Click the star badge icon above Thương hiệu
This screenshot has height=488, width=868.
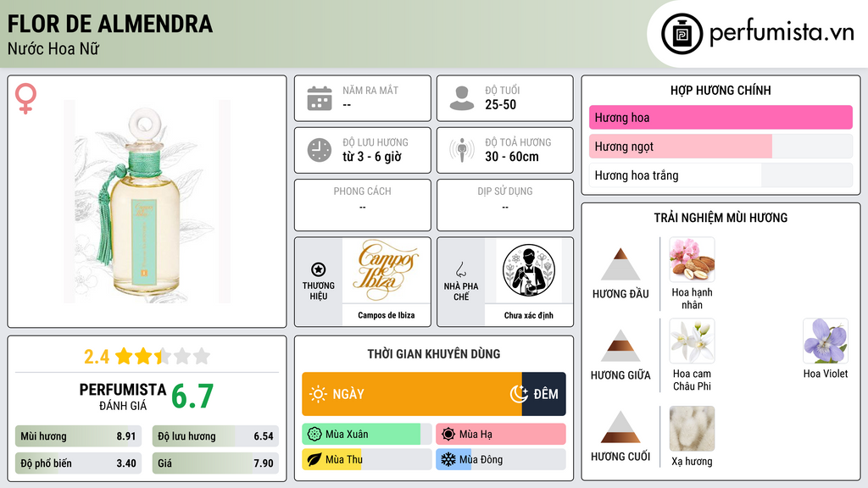tap(319, 269)
